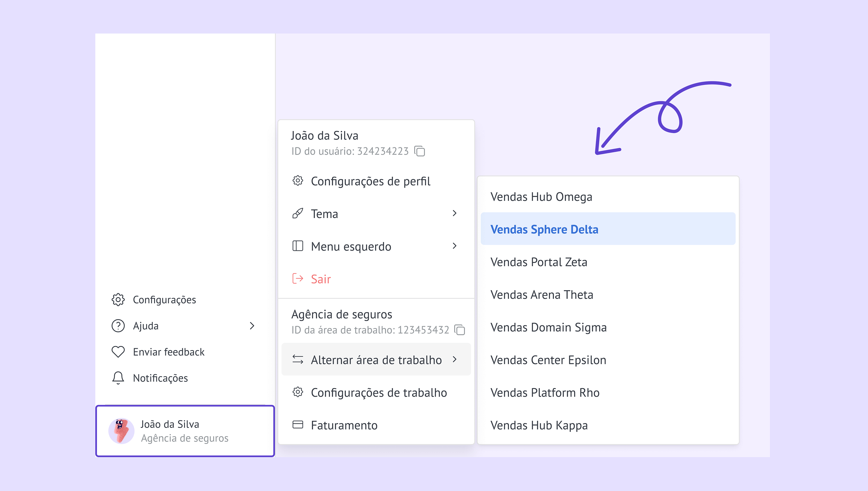Click the Tema paintbrush icon

[x=298, y=214]
